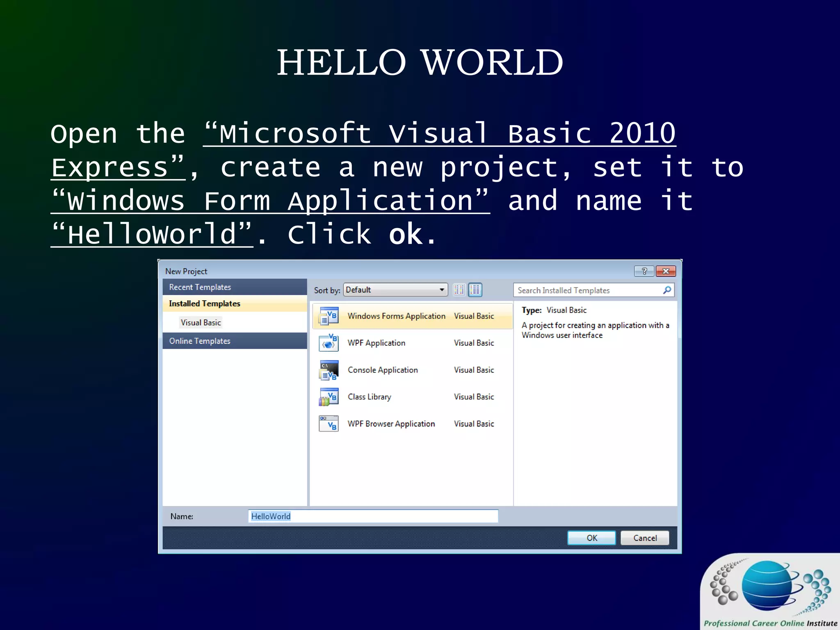The height and width of the screenshot is (630, 840).
Task: Click the Class Library template icon
Action: [x=329, y=397]
